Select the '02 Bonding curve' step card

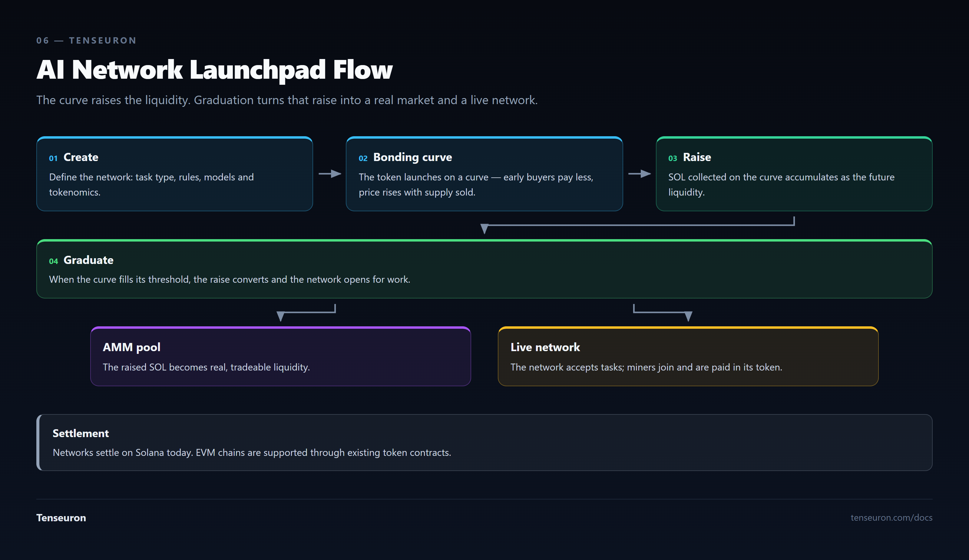[484, 174]
